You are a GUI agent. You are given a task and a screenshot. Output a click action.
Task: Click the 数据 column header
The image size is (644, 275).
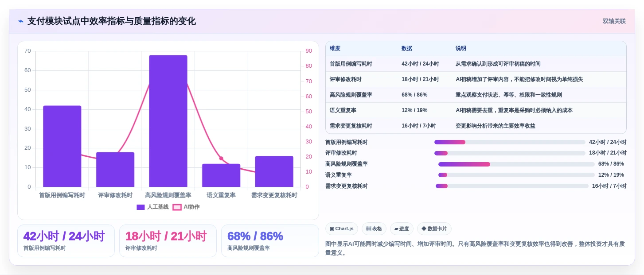click(x=407, y=48)
